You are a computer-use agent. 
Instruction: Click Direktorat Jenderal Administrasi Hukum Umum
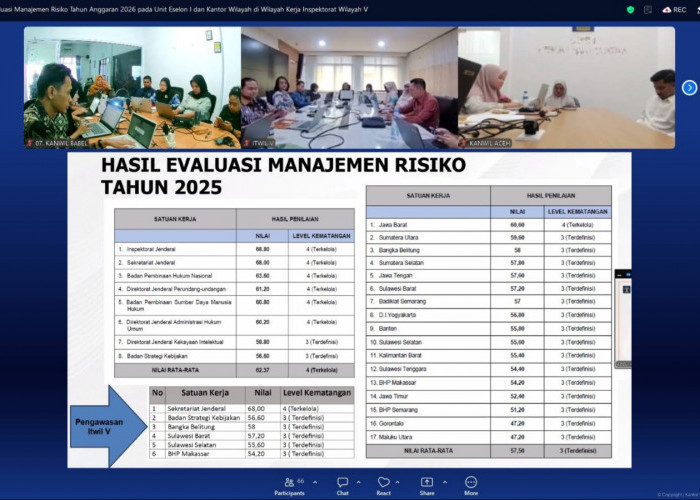click(234, 325)
